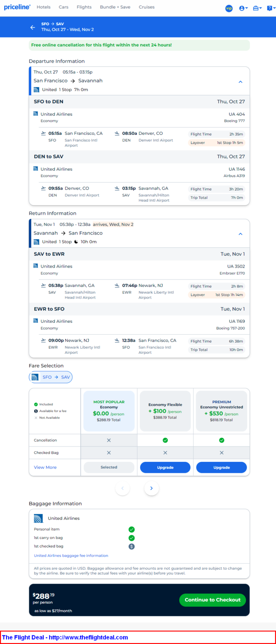Viewport: 276px width, 644px height.
Task: Click the landing icon for 08:50a arrival
Action: 117,133
